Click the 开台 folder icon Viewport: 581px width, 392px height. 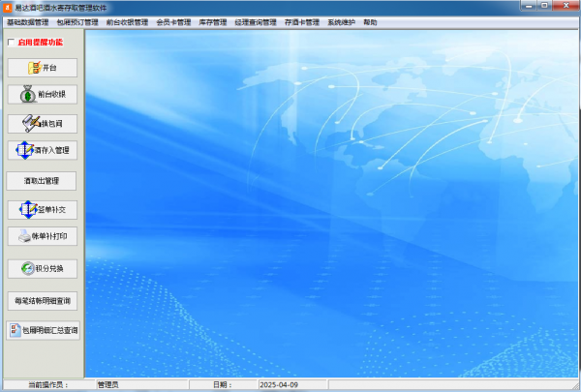click(x=35, y=68)
